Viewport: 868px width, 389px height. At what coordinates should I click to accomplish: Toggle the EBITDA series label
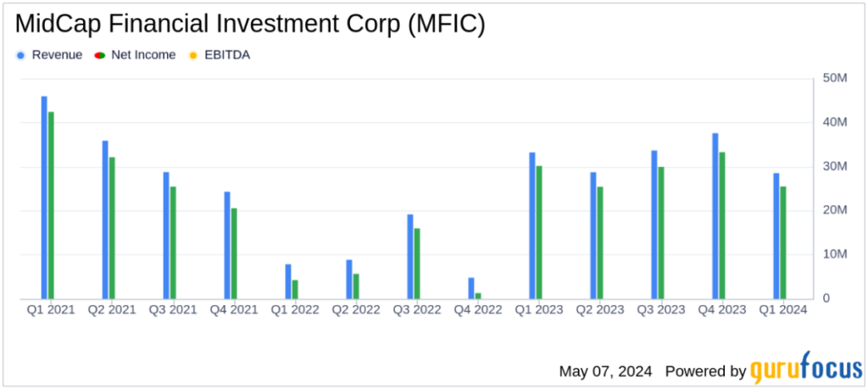227,55
